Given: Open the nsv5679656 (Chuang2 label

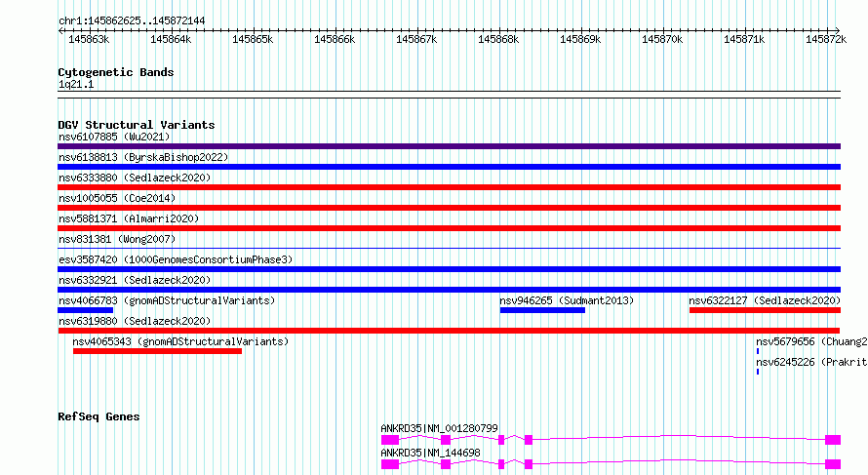Looking at the screenshot, I should coord(811,341).
